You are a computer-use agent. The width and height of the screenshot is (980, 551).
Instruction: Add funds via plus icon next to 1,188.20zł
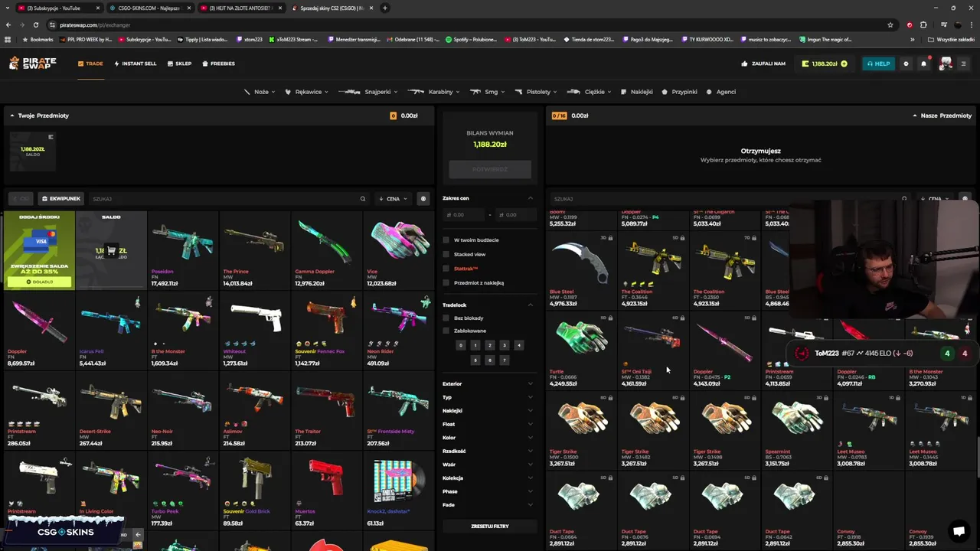(x=844, y=64)
